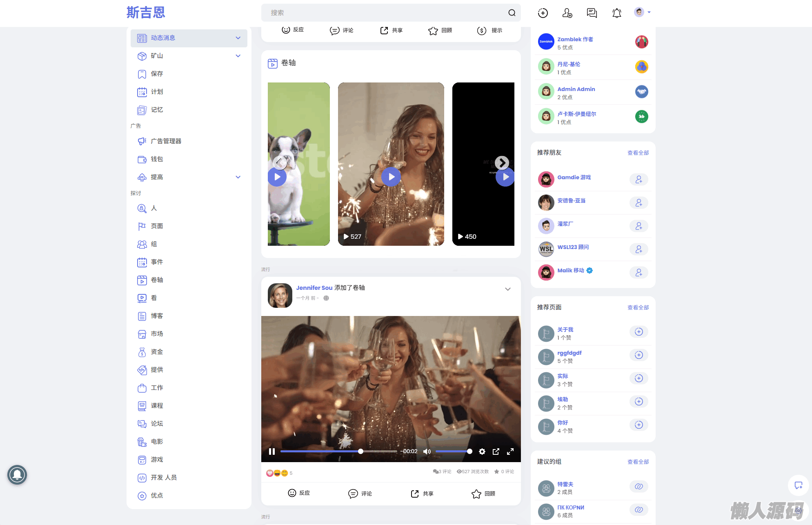Image resolution: width=812 pixels, height=525 pixels.
Task: Open the messages chat icon in header
Action: (592, 13)
